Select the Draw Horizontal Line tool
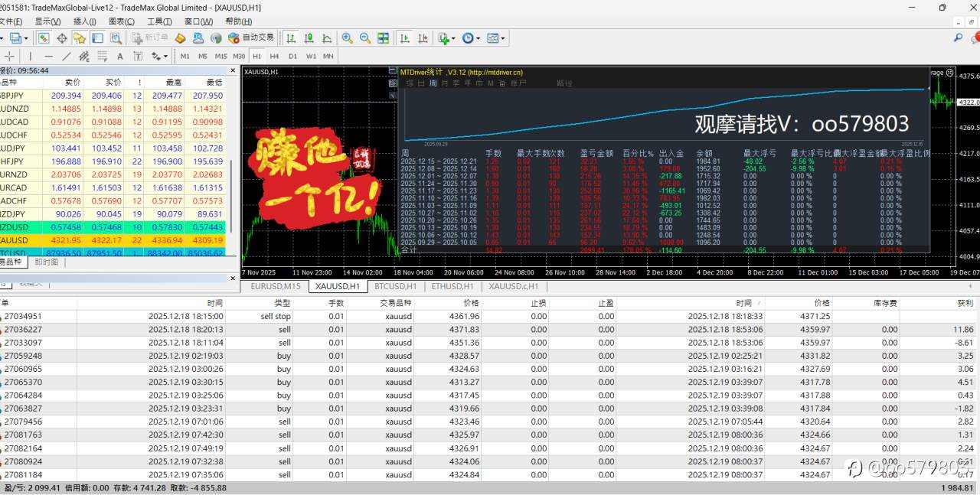980x495 pixels. [48, 55]
